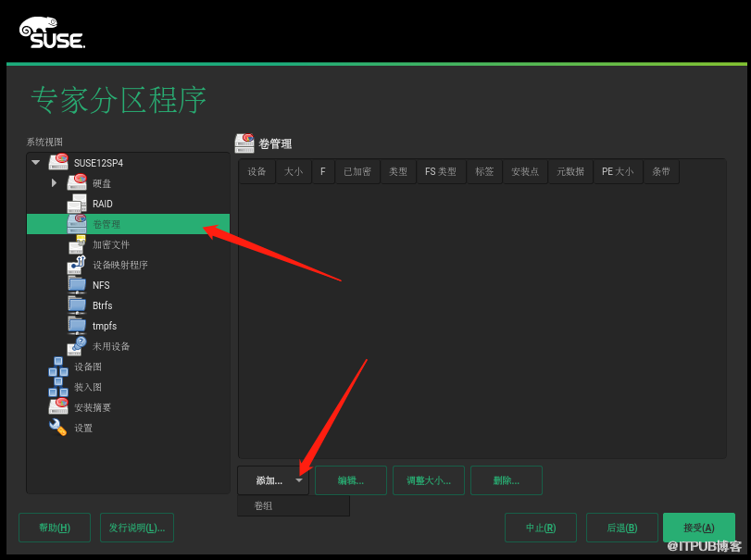This screenshot has width=751, height=560.
Task: Sort by 标签 column header
Action: point(484,171)
